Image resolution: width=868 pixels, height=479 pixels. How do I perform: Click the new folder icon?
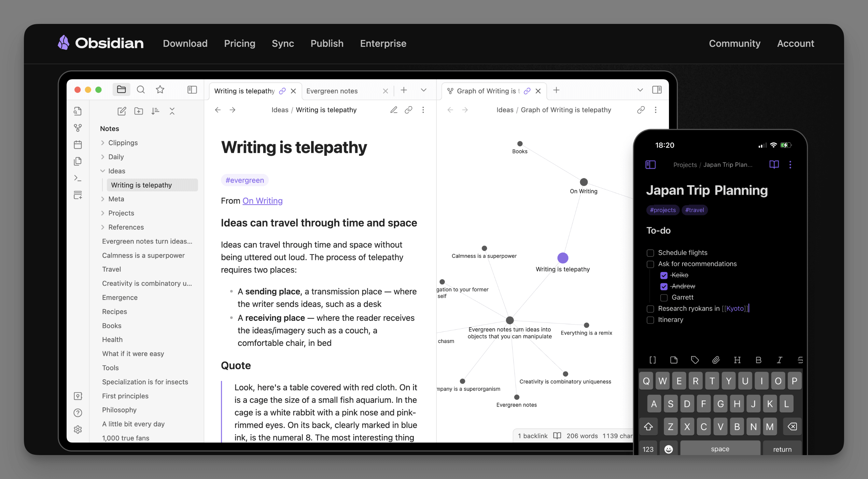[139, 111]
